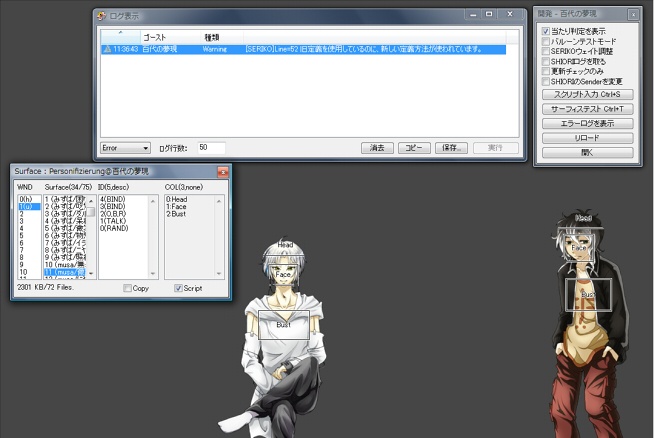Click the リロード button
Image resolution: width=654 pixels, height=438 pixels.
(x=588, y=138)
